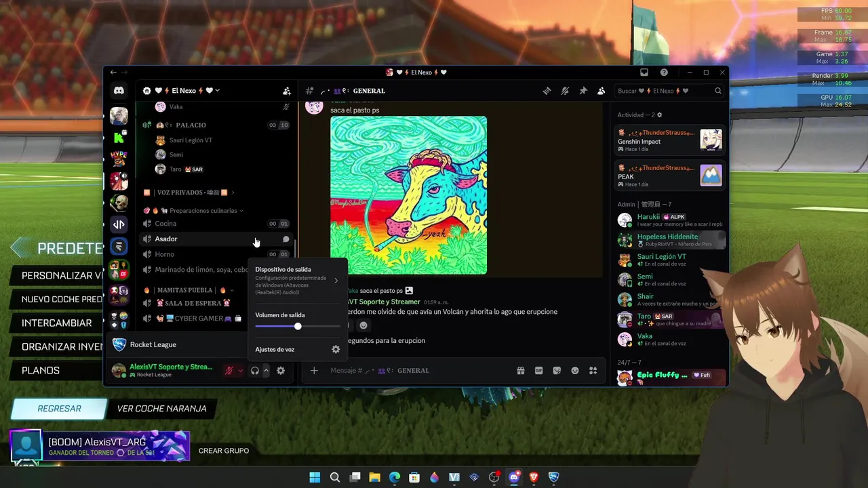Toggle microphone mute button
The width and height of the screenshot is (868, 488).
click(229, 371)
